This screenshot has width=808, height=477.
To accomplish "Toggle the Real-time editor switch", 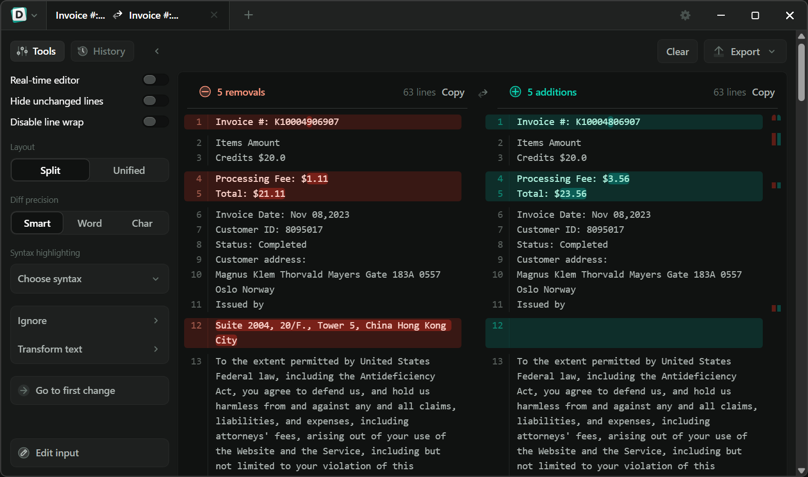I will click(x=155, y=80).
